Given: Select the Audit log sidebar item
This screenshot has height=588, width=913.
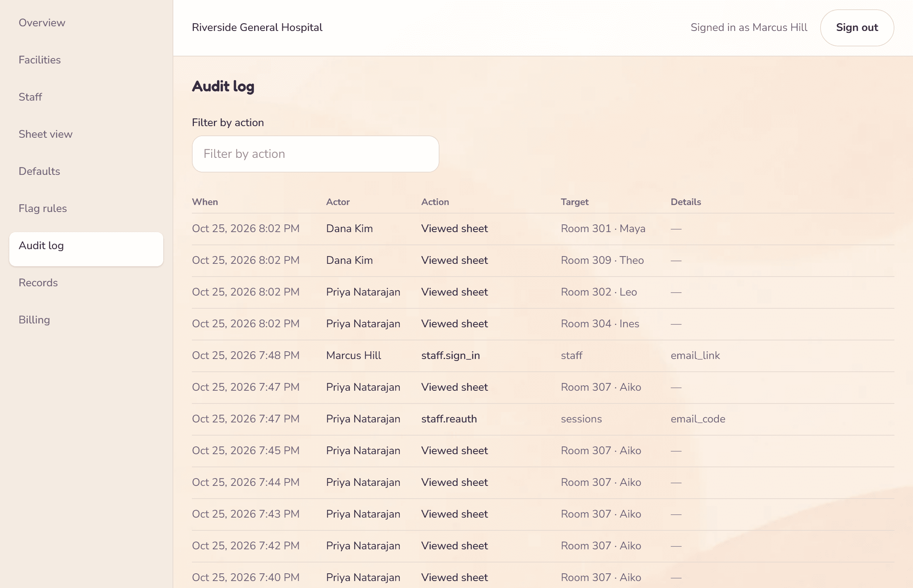Looking at the screenshot, I should point(86,249).
